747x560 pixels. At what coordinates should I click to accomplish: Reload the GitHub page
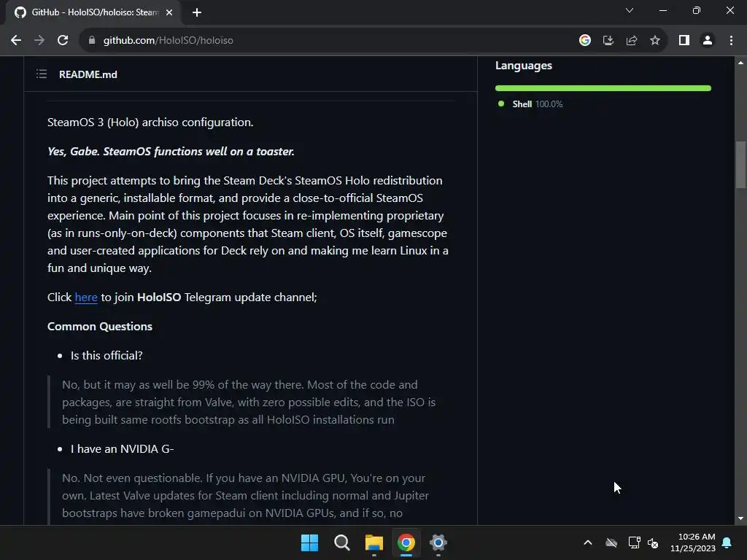(x=63, y=41)
